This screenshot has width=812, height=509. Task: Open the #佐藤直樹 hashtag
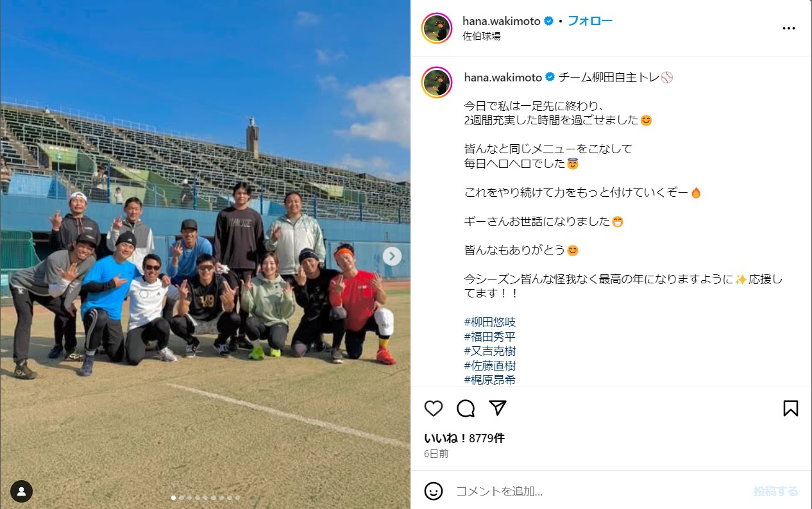[x=490, y=366]
